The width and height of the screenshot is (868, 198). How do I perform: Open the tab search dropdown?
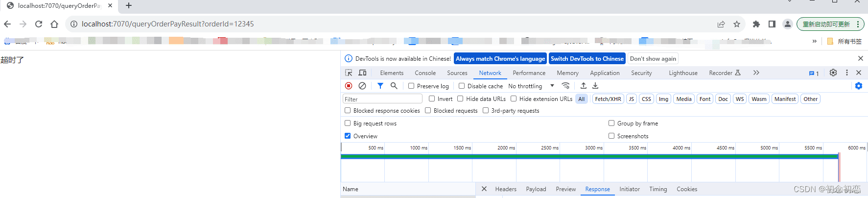click(790, 1)
